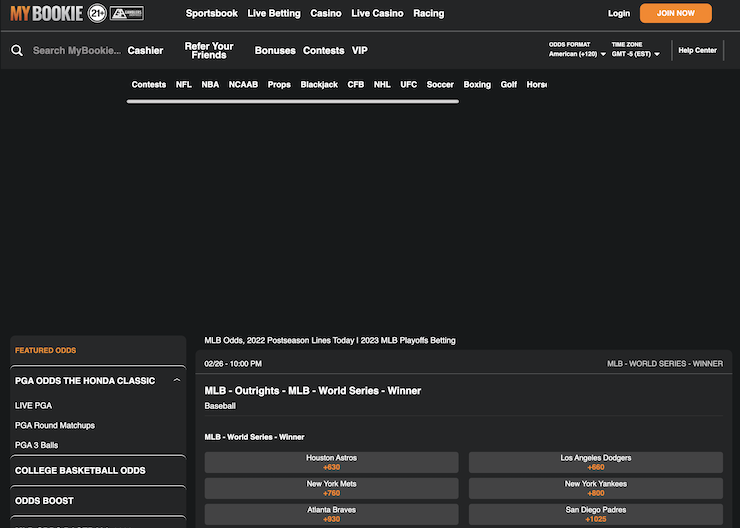Bet on Atlanta Braves +930
The width and height of the screenshot is (740, 528).
click(x=331, y=514)
